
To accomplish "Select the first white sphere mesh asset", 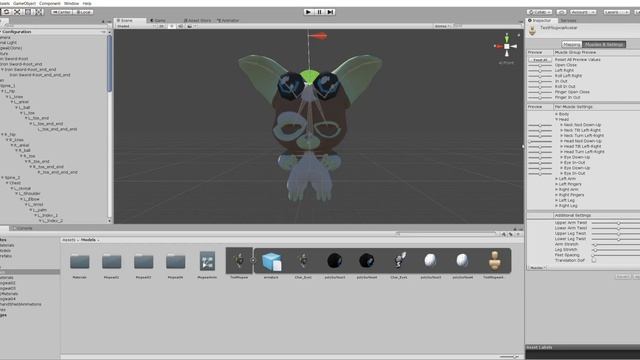I will click(430, 260).
